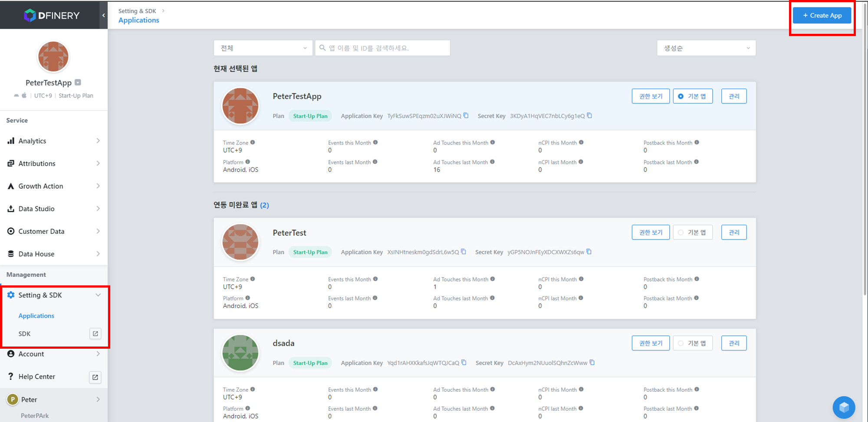Open the Data Studio menu
This screenshot has width=868, height=422.
tap(54, 209)
